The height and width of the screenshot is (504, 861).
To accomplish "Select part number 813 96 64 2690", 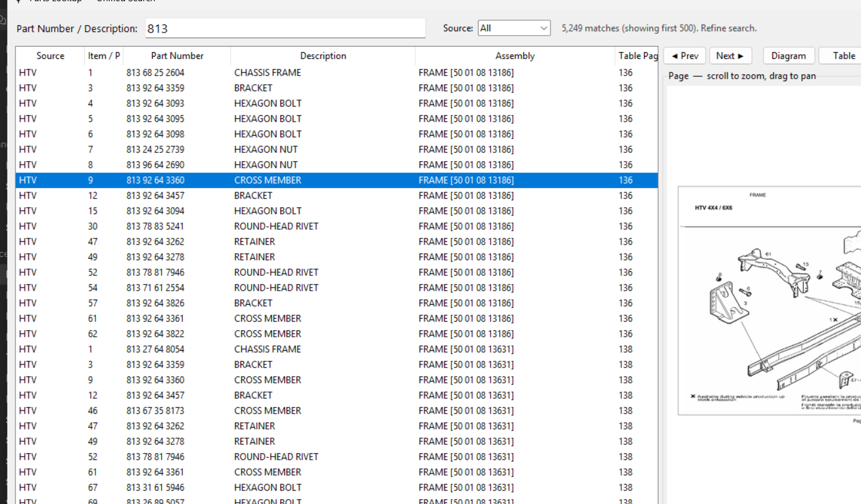I will (156, 165).
